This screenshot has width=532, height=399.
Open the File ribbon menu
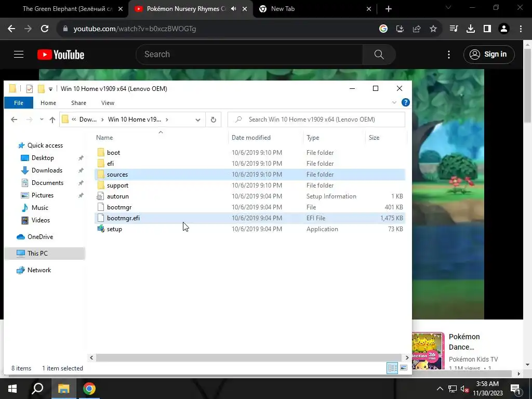point(19,103)
